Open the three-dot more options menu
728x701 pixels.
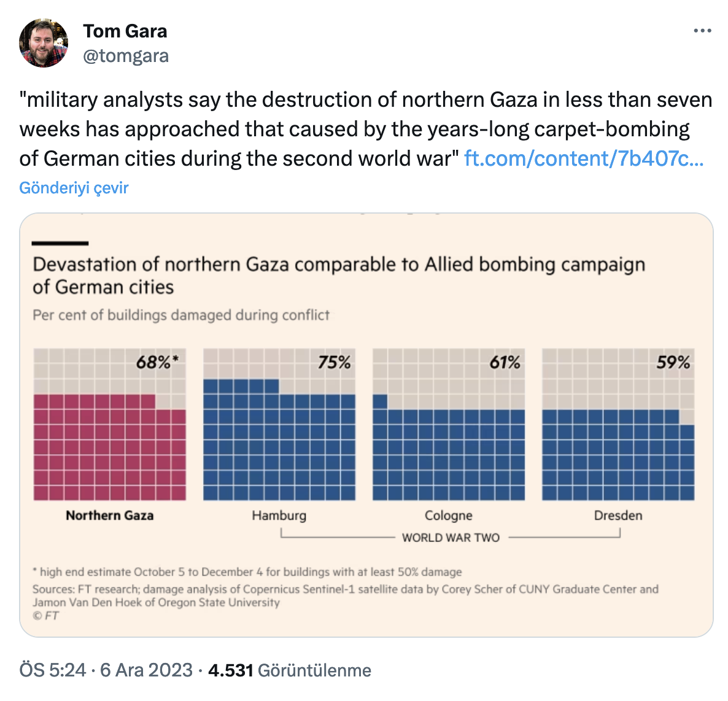click(x=702, y=31)
